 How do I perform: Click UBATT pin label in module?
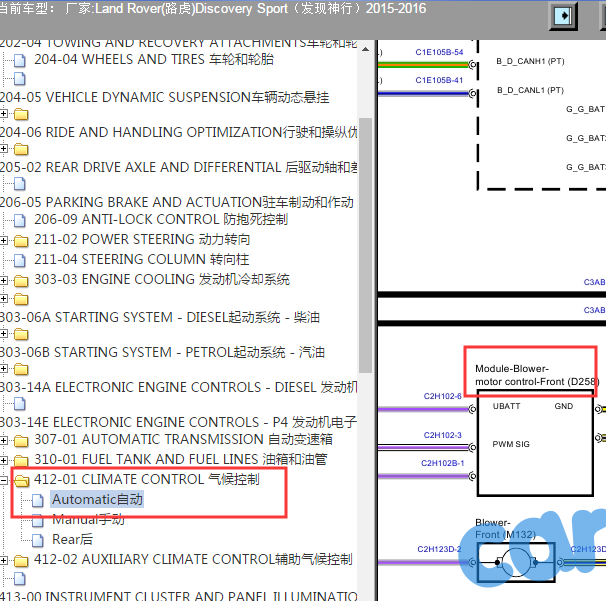pyautogui.click(x=506, y=406)
